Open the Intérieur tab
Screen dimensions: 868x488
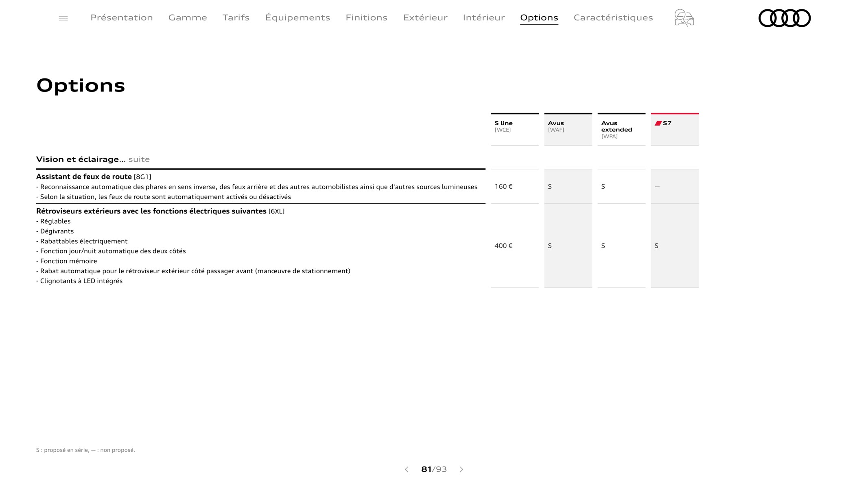click(484, 17)
